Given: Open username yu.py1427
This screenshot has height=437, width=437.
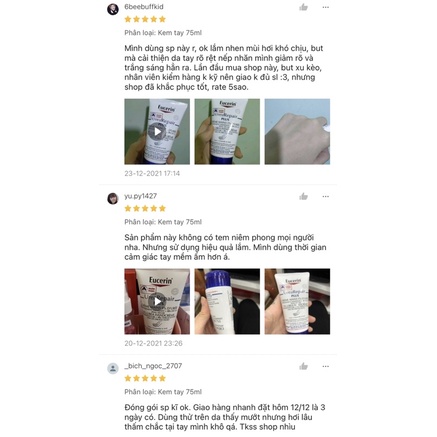Looking at the screenshot, I should tap(140, 196).
